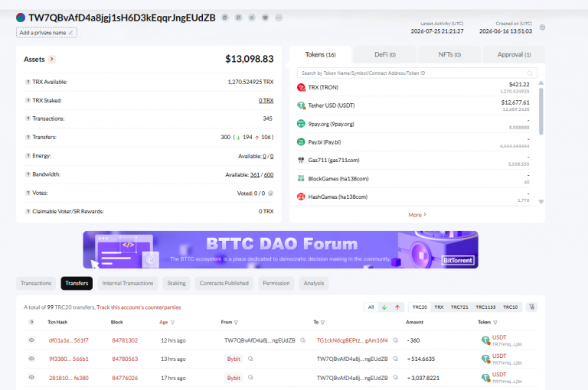588x390 pixels.
Task: Copy the TG1ckNdcgBEPtz recipient address
Action: point(395,340)
